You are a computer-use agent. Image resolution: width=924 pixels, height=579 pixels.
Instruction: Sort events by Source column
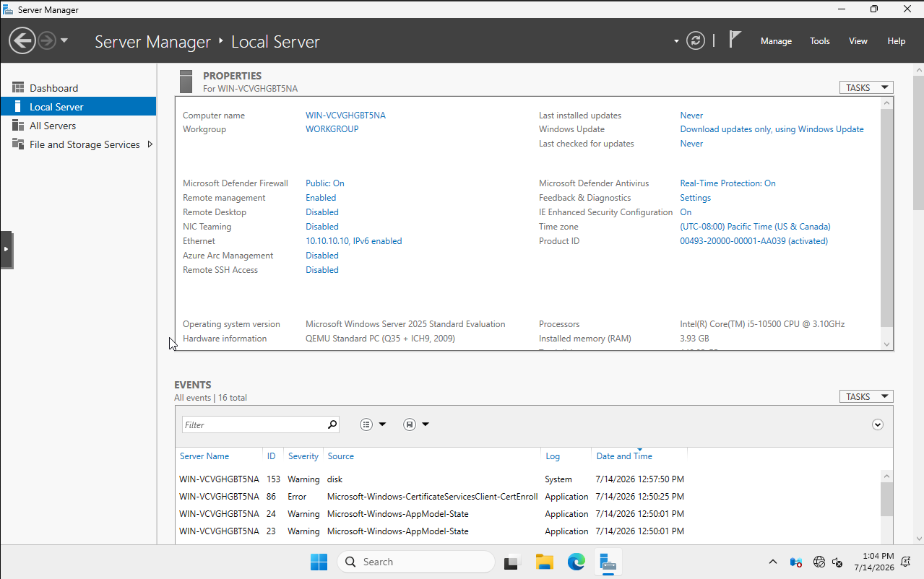tap(341, 456)
